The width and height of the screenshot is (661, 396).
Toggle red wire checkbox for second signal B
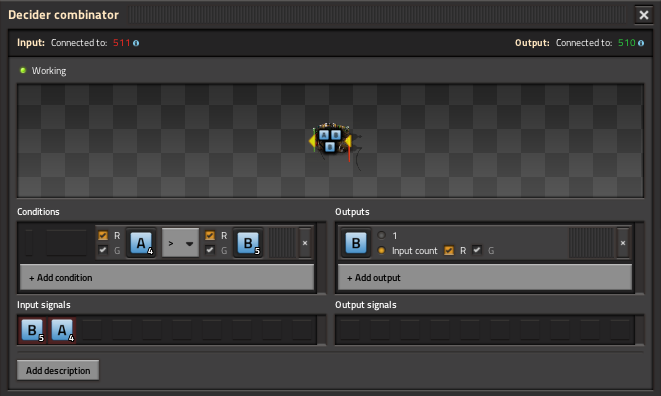point(210,235)
